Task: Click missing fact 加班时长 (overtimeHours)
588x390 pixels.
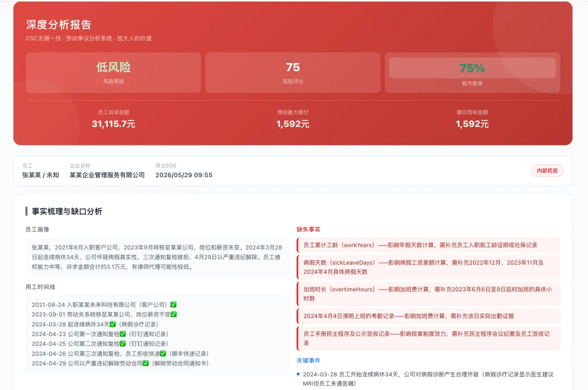Action: click(428, 294)
